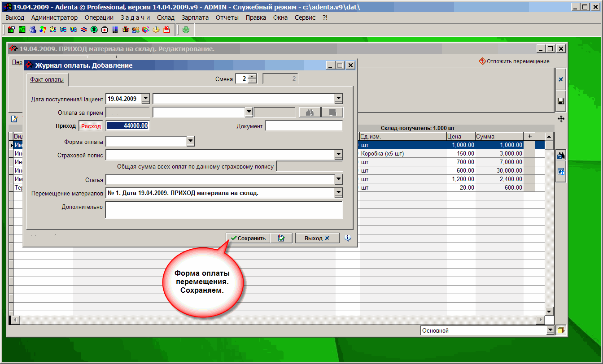Open the Статья dropdown list
Image resolution: width=603 pixels, height=364 pixels.
339,179
